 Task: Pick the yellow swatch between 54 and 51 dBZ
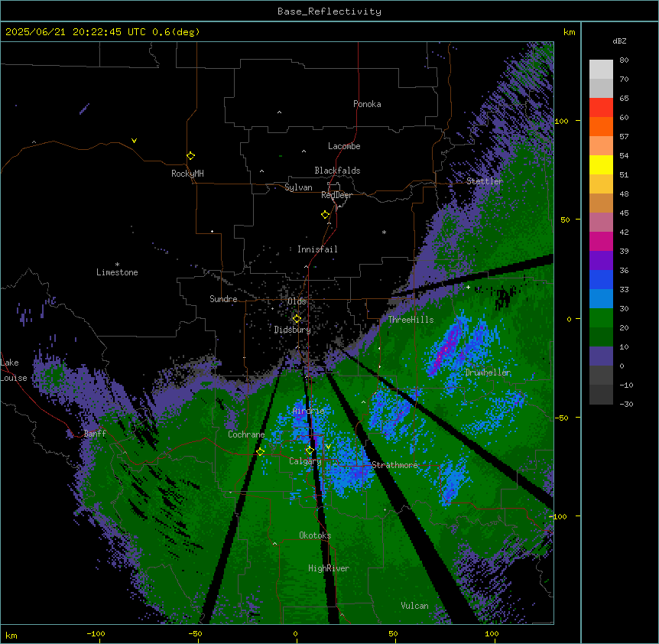point(601,164)
